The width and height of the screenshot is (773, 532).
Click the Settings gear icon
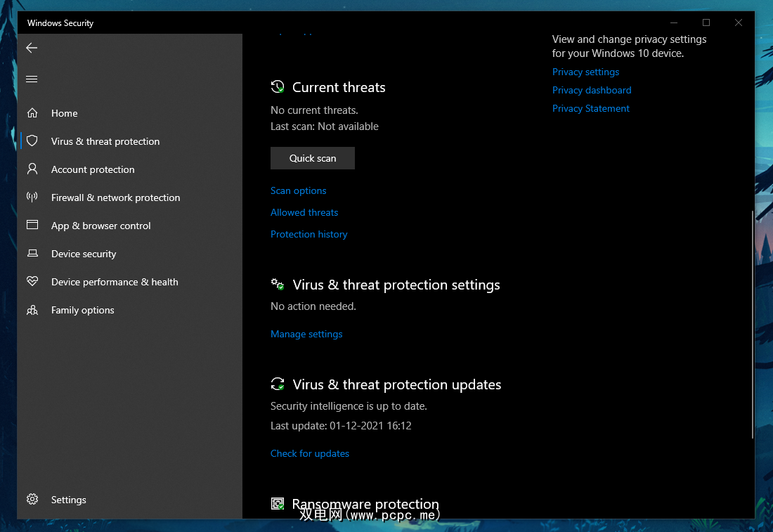[x=32, y=499]
